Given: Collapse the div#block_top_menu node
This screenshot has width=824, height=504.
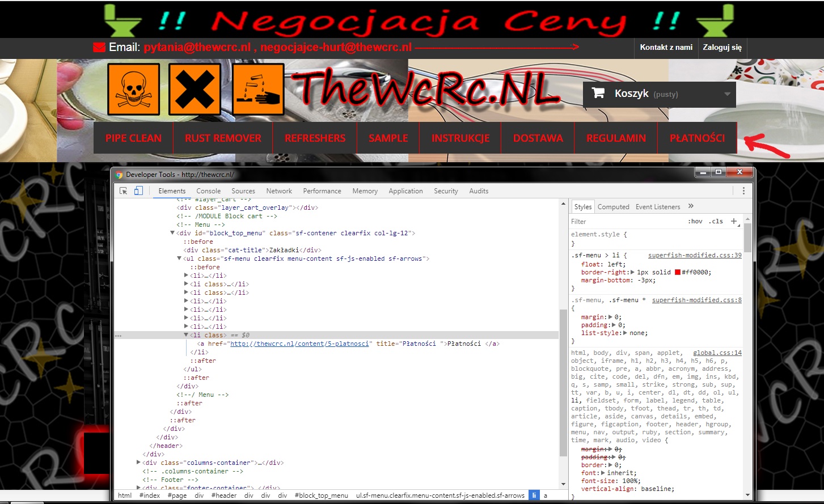Looking at the screenshot, I should pyautogui.click(x=172, y=233).
